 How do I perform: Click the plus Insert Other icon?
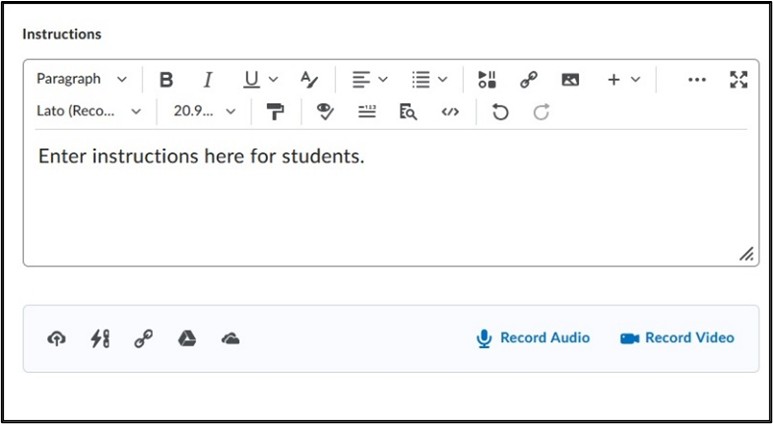(x=614, y=79)
